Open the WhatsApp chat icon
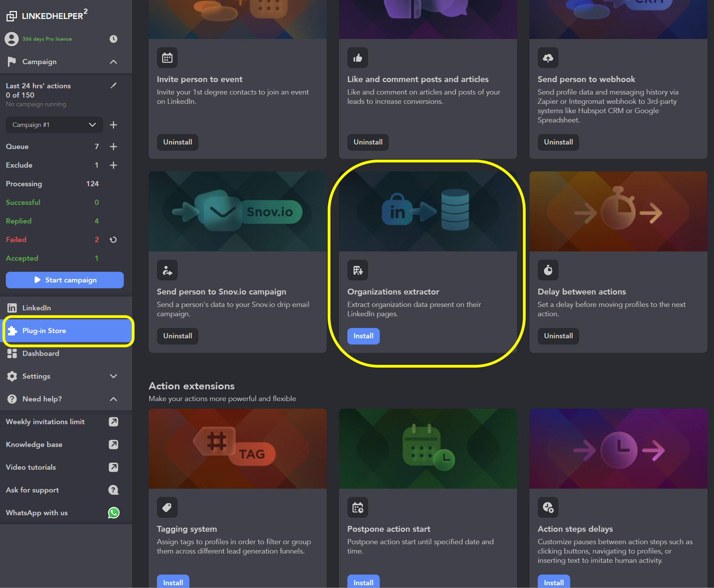Viewport: 714px width, 588px height. click(113, 513)
